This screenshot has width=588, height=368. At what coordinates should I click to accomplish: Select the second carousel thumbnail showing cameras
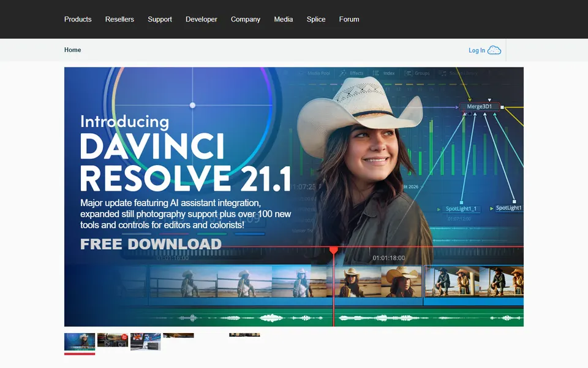pos(113,340)
